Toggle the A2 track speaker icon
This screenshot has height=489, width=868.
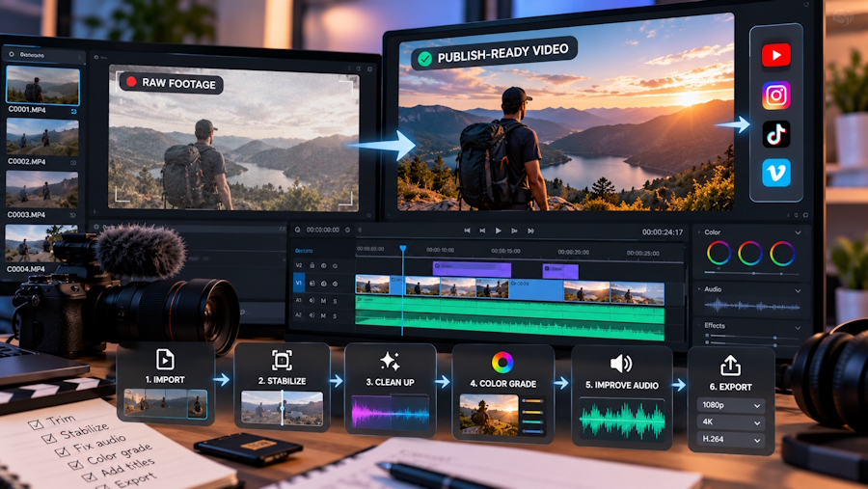coord(312,315)
